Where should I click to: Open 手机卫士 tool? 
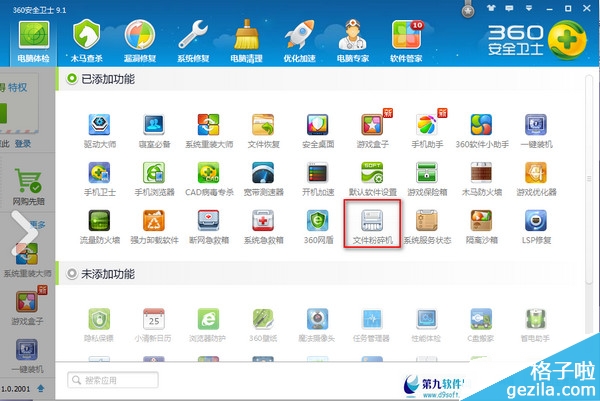click(x=99, y=179)
